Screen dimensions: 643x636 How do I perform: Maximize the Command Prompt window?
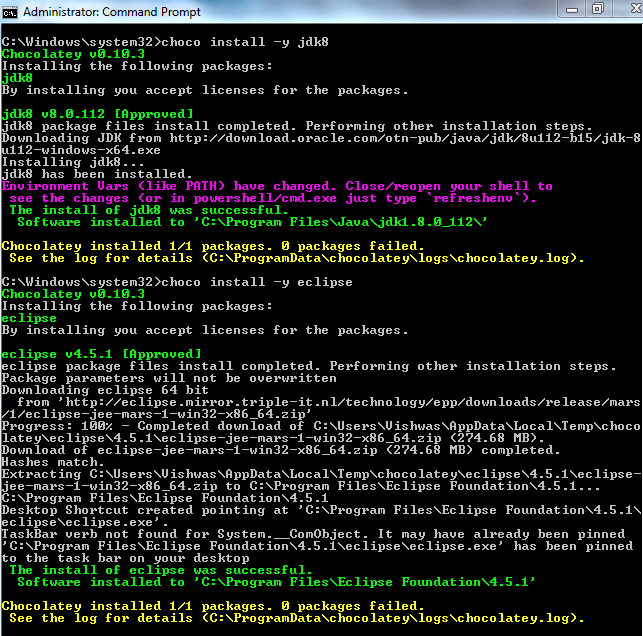[x=598, y=9]
